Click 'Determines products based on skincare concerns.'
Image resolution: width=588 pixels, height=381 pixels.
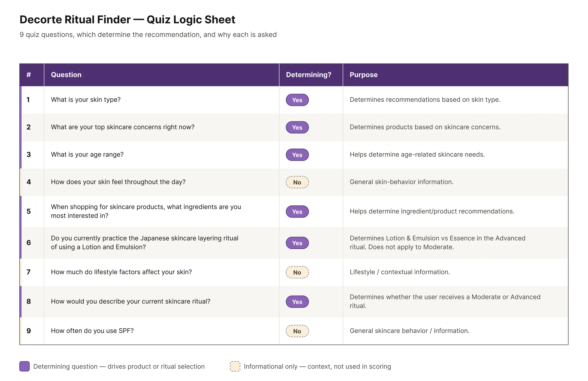(x=425, y=127)
